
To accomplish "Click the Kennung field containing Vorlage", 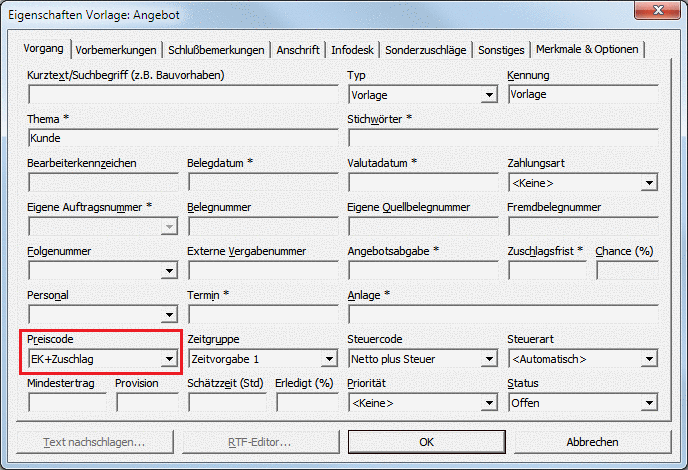I will point(583,94).
